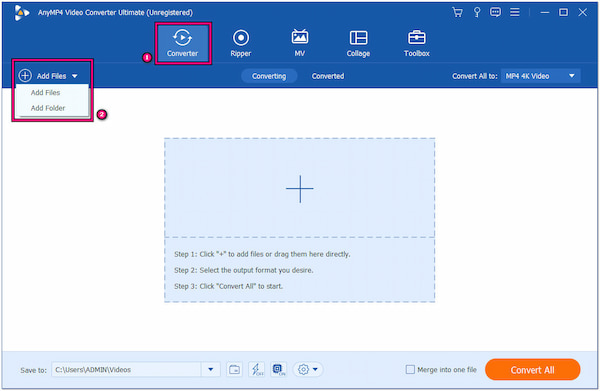Expand the Save to path dropdown arrow
Image resolution: width=600 pixels, height=391 pixels.
pyautogui.click(x=210, y=370)
